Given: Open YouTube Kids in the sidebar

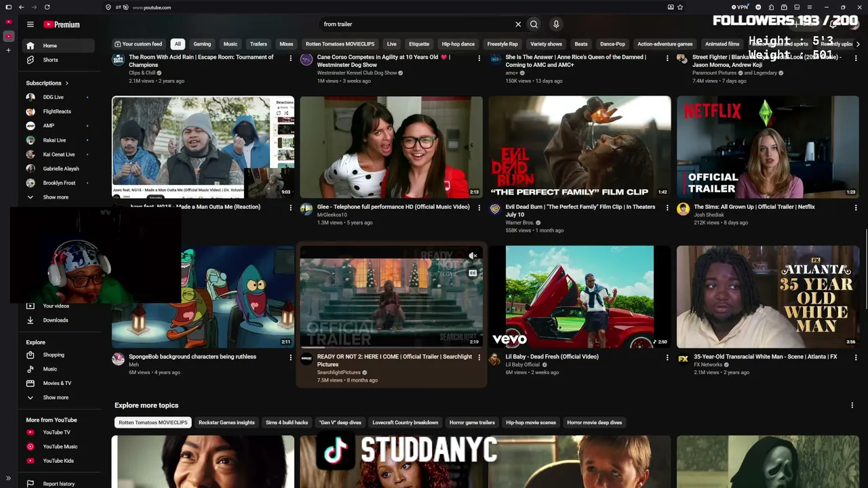Looking at the screenshot, I should coord(58,461).
